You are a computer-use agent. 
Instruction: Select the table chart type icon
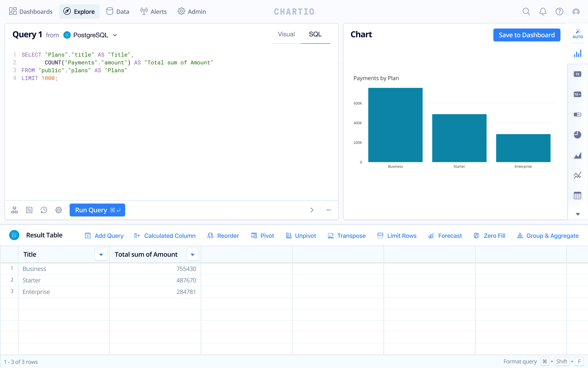pos(577,195)
